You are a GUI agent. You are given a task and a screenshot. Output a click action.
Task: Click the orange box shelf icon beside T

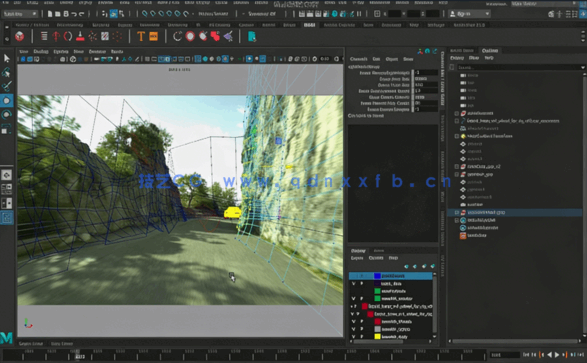click(153, 36)
